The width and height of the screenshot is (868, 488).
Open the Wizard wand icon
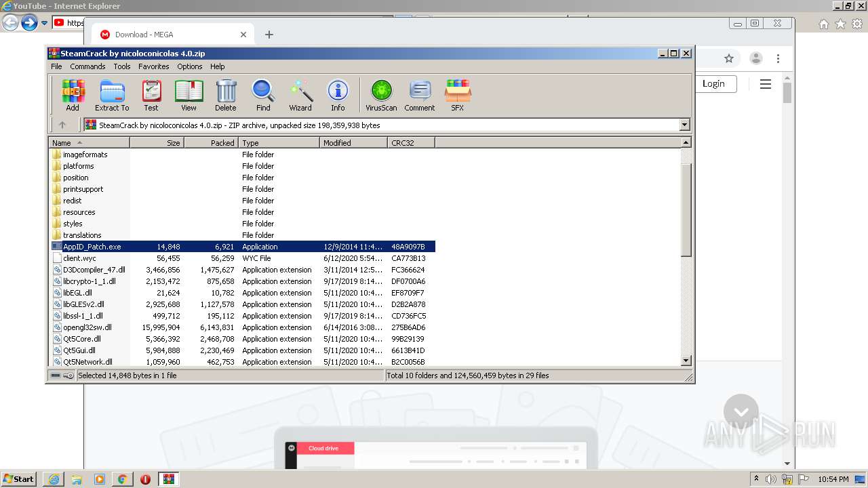[x=300, y=95]
